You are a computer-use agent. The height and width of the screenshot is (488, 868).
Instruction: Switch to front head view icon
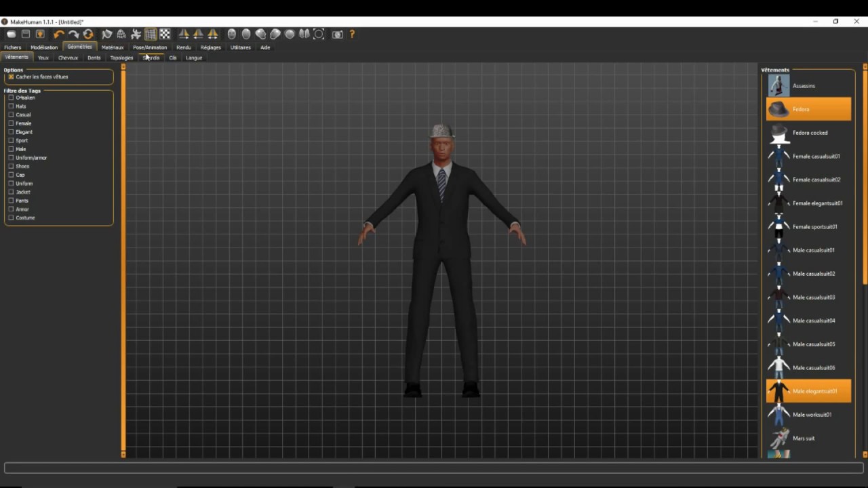[x=232, y=34]
